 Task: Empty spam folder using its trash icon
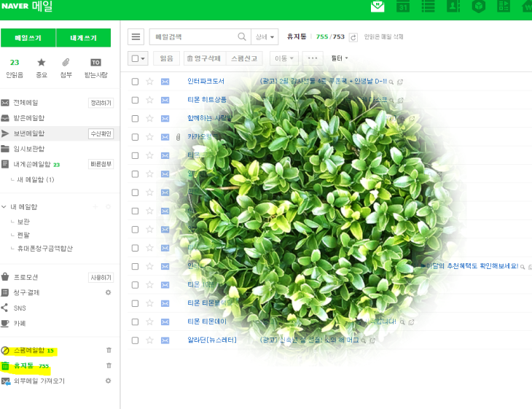click(109, 351)
